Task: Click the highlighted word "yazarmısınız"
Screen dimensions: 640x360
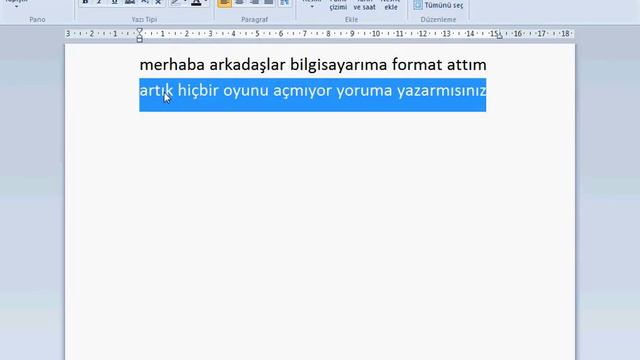Action: click(441, 92)
